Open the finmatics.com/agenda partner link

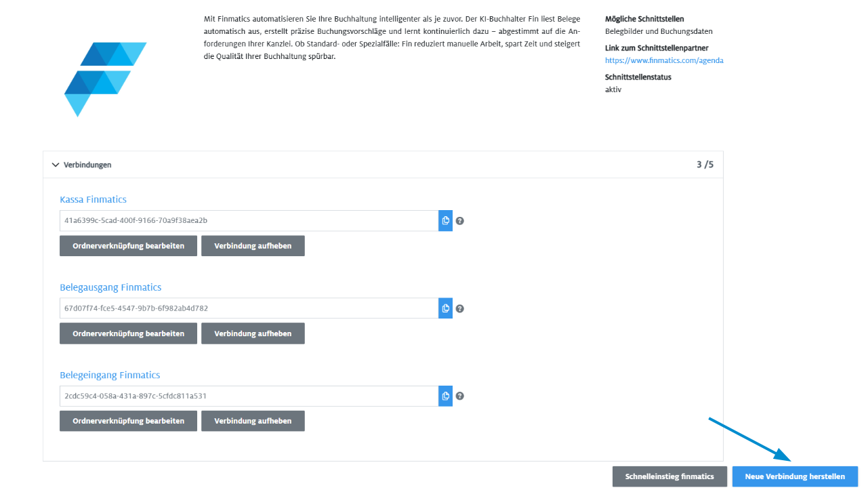pyautogui.click(x=664, y=60)
